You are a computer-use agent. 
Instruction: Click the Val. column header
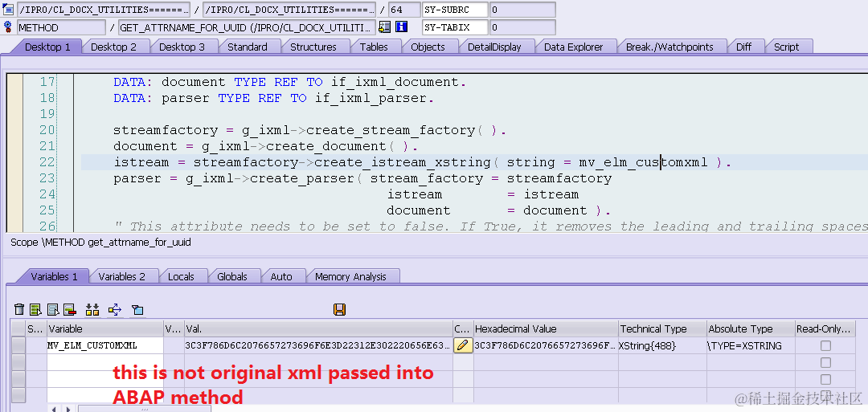[x=318, y=329]
